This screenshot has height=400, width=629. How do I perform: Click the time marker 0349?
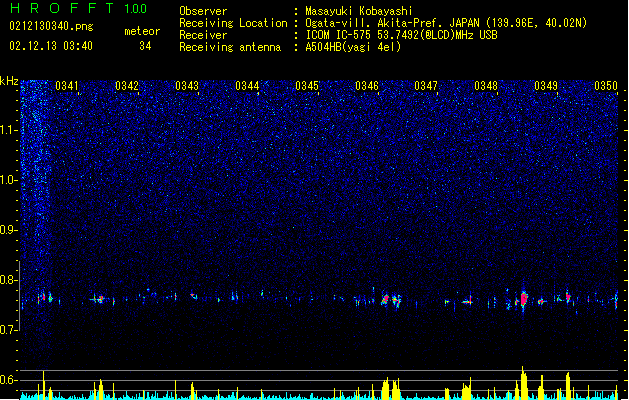click(x=546, y=86)
